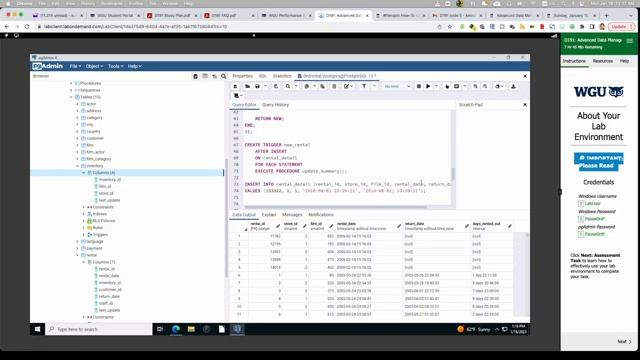Open Microsoft Edge from the Windows taskbar

176,329
